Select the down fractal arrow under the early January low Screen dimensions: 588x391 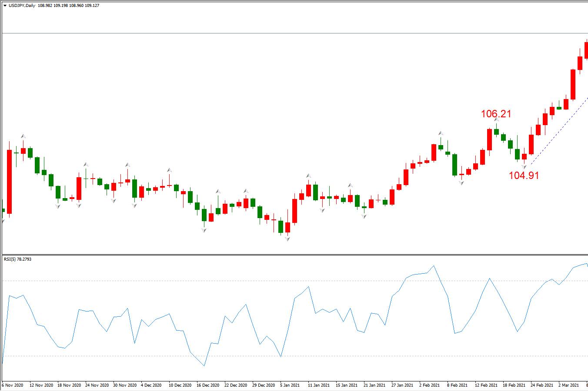287,239
